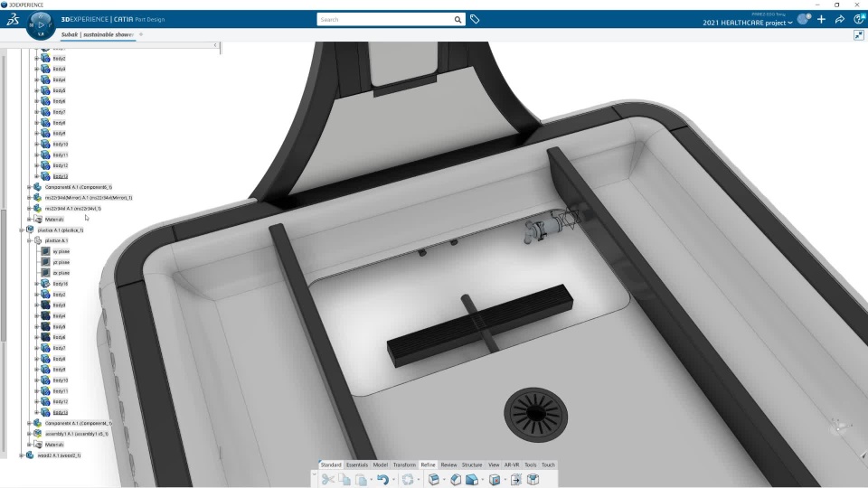Select the plastice A.1 part under plastice_1
The height and width of the screenshot is (488, 868).
click(56, 240)
